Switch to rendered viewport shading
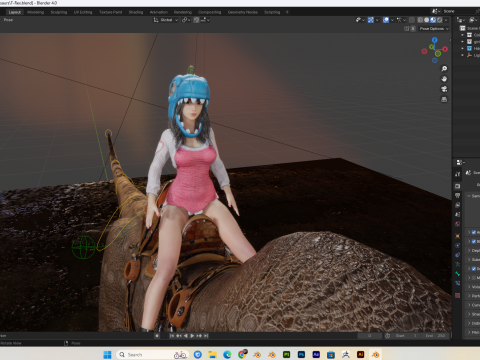Image resolution: width=480 pixels, height=360 pixels. coord(439,20)
